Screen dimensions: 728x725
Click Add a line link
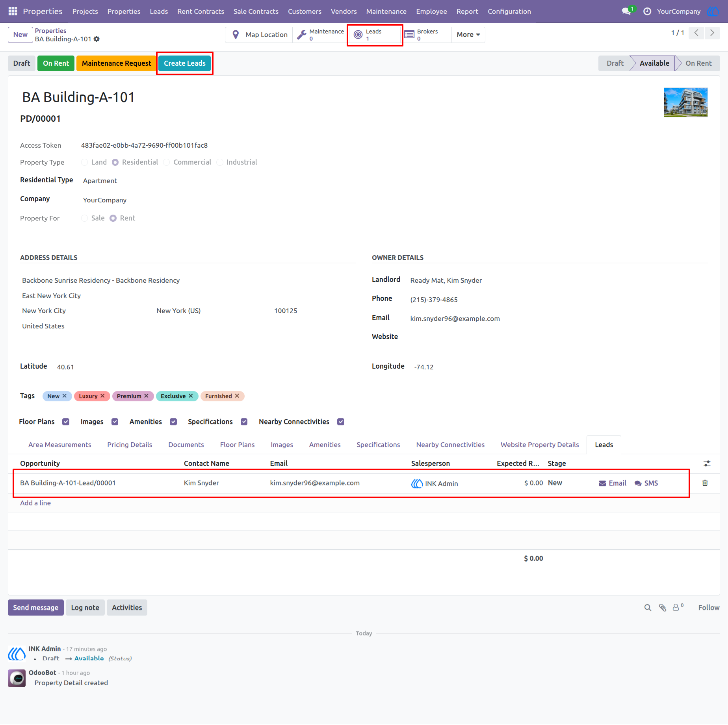35,503
